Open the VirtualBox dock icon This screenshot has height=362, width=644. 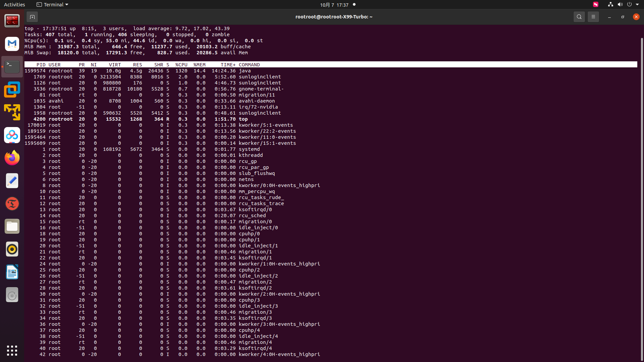pyautogui.click(x=12, y=89)
